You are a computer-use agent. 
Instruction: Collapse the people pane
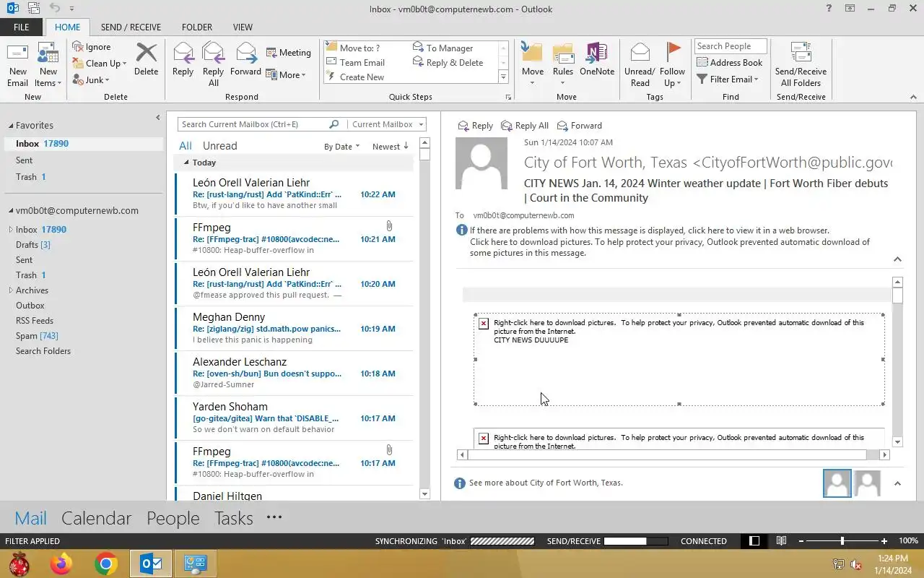click(897, 483)
